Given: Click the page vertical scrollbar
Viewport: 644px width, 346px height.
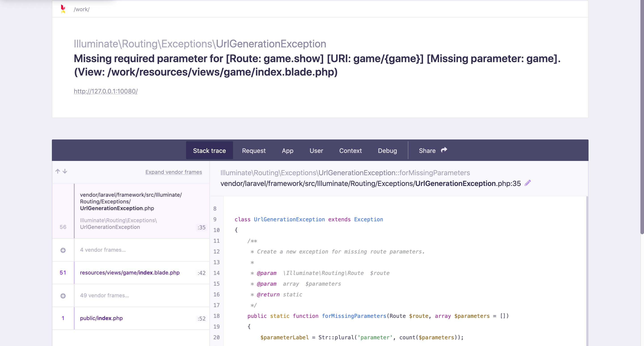Looking at the screenshot, I should tap(642, 117).
